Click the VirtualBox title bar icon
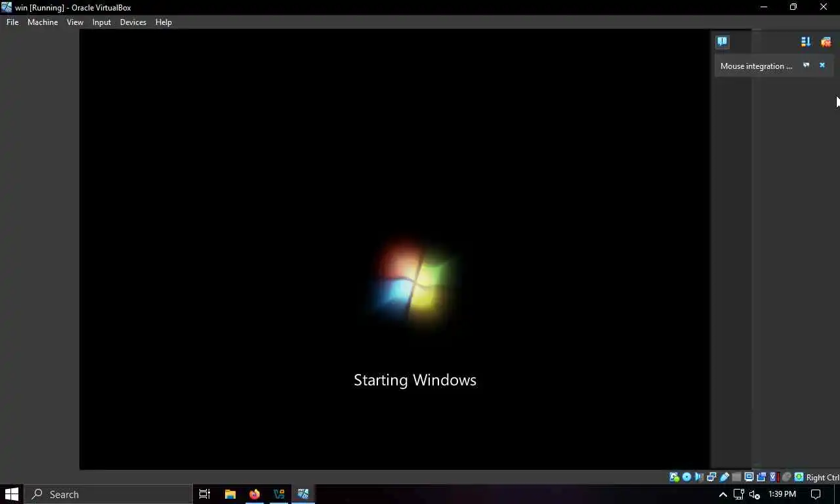 (7, 7)
